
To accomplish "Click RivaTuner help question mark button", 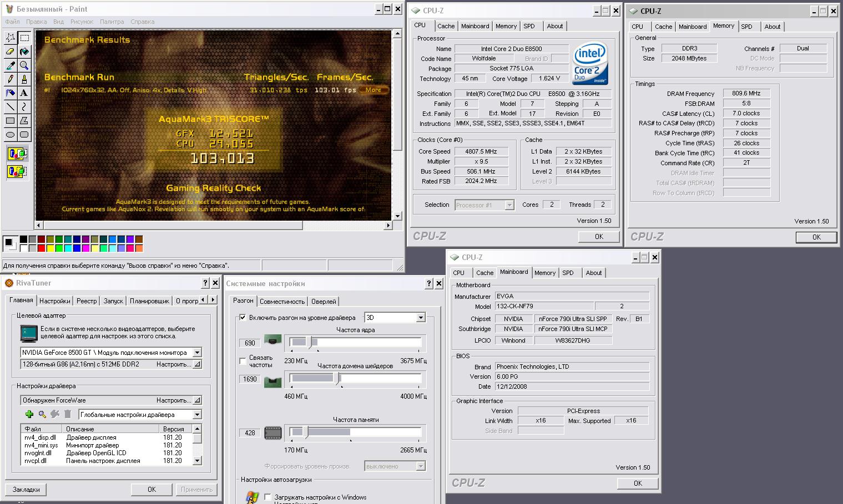I will tap(205, 283).
